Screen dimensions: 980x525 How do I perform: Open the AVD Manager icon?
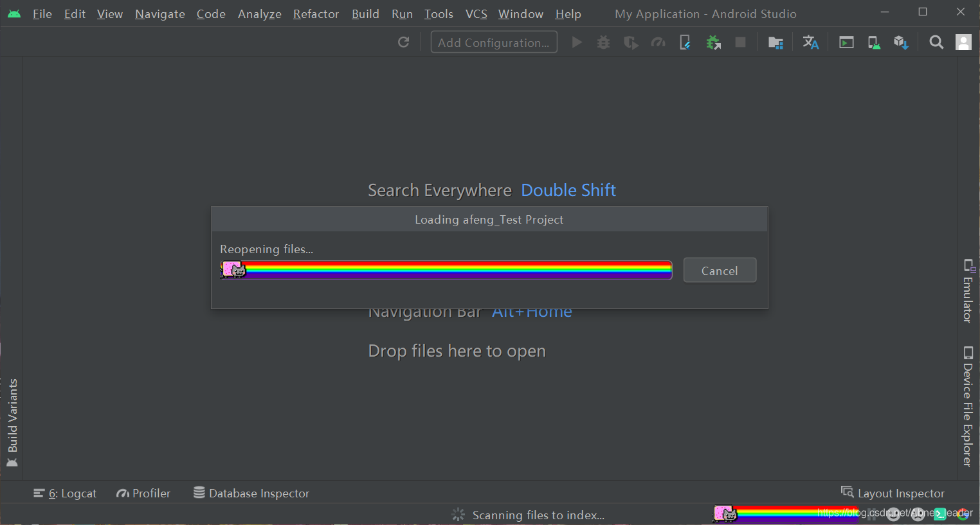pyautogui.click(x=873, y=42)
